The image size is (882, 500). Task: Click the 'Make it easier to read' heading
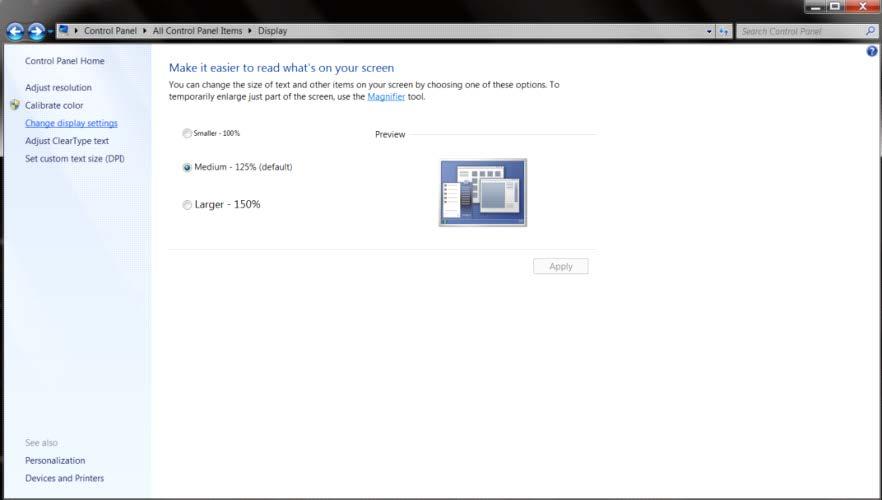[281, 68]
